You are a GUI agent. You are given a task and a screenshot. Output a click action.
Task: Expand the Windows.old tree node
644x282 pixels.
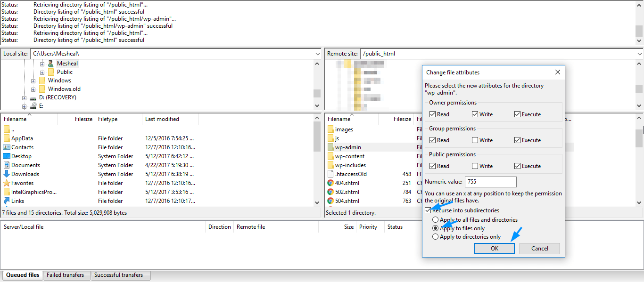(x=33, y=89)
